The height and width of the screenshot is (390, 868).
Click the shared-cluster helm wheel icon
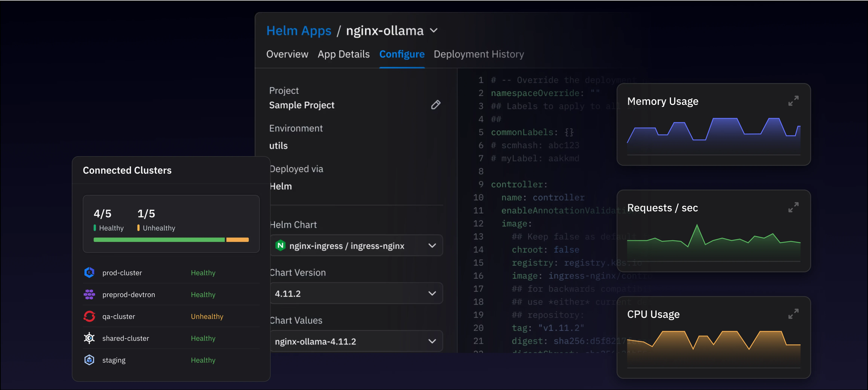[x=89, y=338]
